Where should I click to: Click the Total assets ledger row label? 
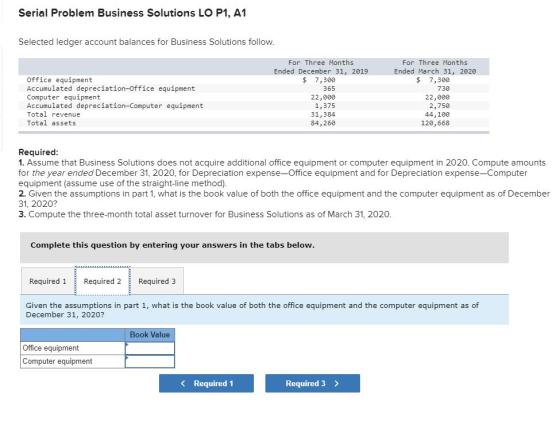point(51,123)
